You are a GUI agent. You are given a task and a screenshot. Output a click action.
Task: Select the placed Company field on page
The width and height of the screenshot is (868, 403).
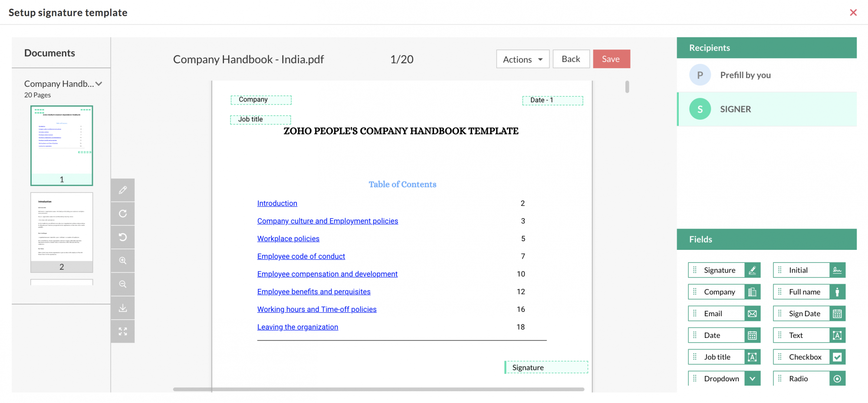tap(261, 100)
